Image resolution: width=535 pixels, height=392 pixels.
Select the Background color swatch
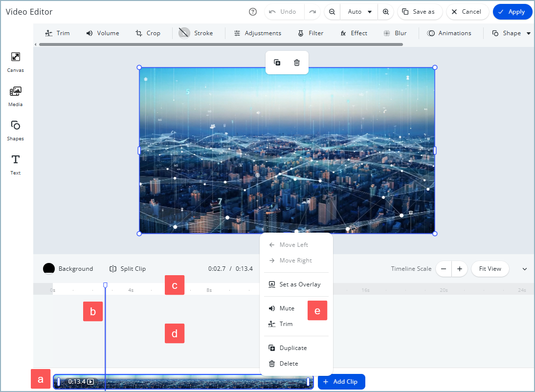tap(48, 268)
